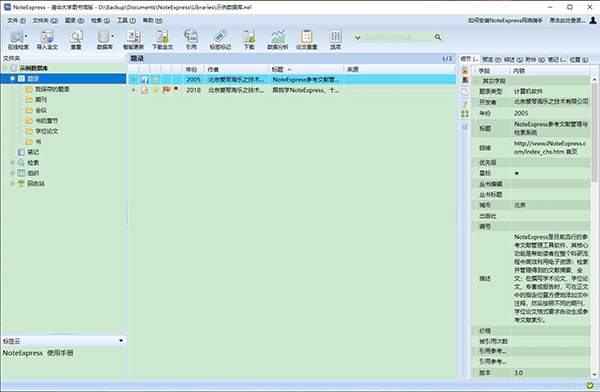
Task: Open the search field scope dropdown arrow
Action: pos(358,38)
